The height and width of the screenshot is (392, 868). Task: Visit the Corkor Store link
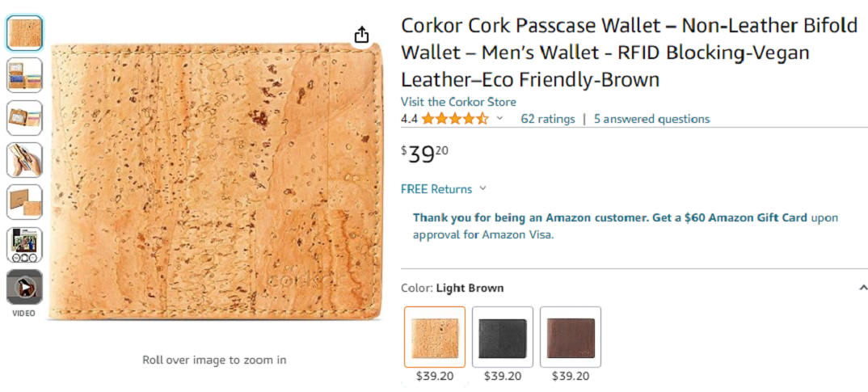458,102
